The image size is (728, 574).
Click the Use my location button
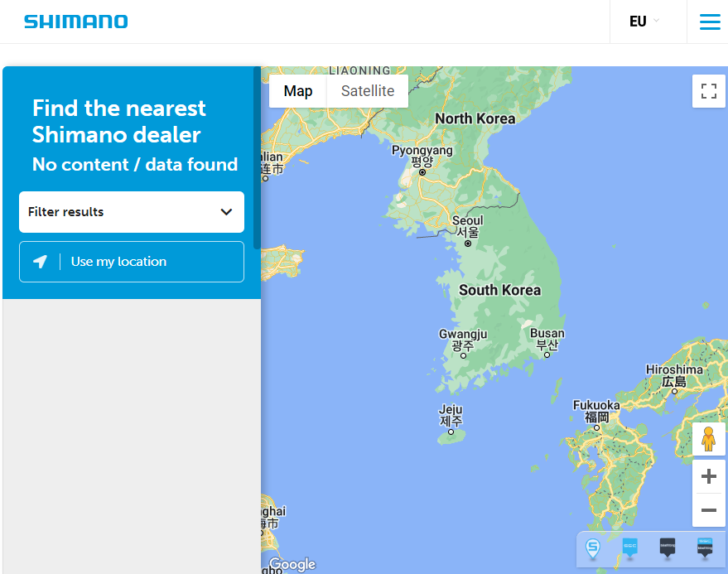pos(132,262)
